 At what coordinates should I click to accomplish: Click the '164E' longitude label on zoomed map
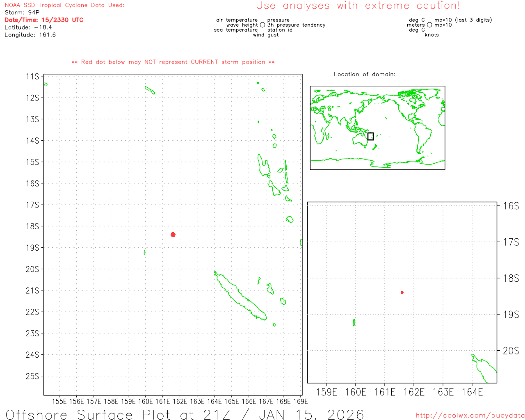(472, 392)
